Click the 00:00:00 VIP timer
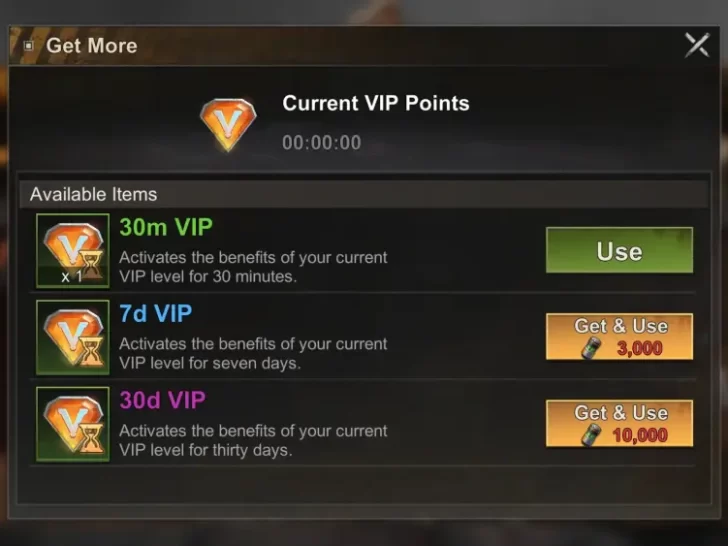Screen dimensions: 728x546 click(x=322, y=143)
